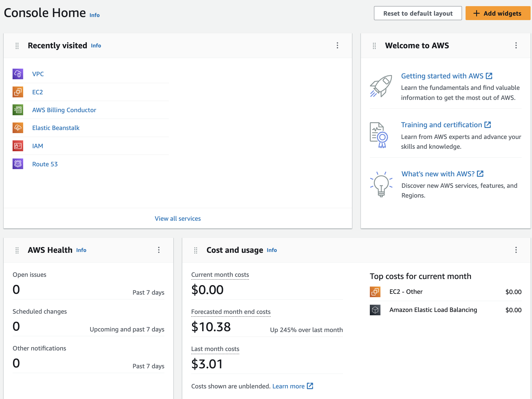This screenshot has width=532, height=399.
Task: Click the Route 53 service icon
Action: click(18, 164)
